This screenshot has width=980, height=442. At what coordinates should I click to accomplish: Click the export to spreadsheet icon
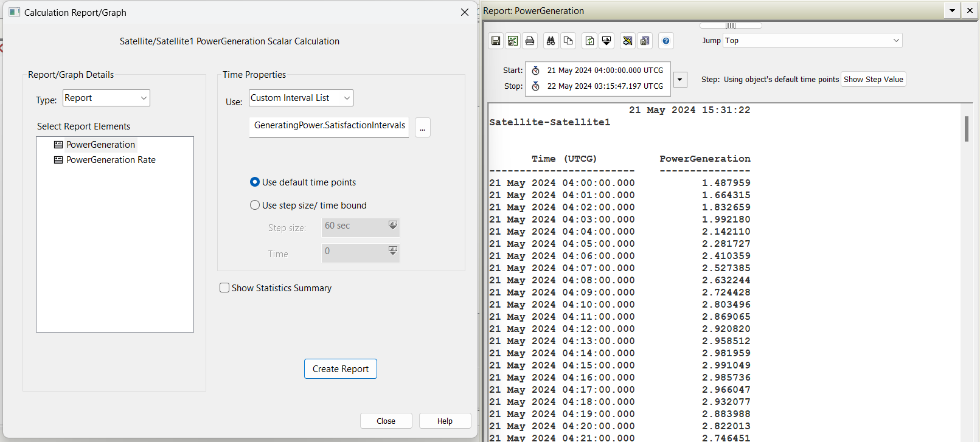pos(513,41)
